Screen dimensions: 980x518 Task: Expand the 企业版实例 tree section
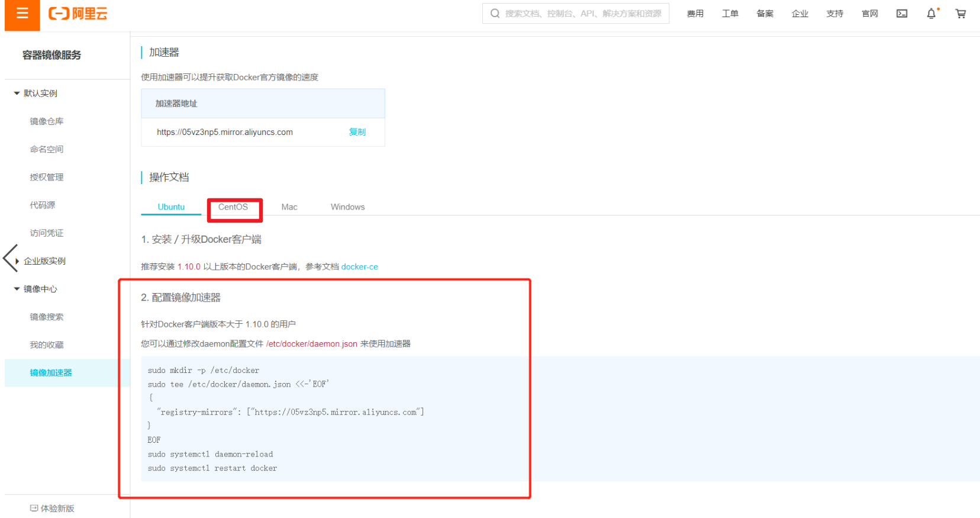(17, 261)
